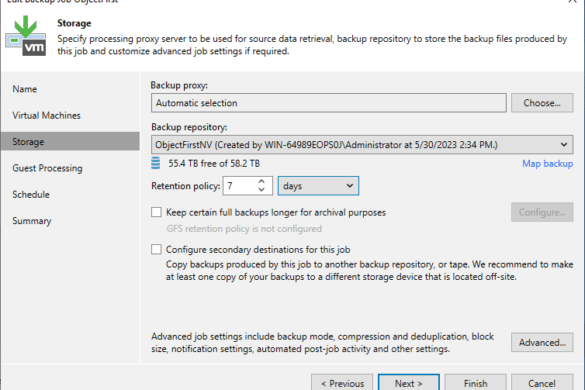Click the Map backup link
This screenshot has height=390, width=585.
pyautogui.click(x=548, y=164)
